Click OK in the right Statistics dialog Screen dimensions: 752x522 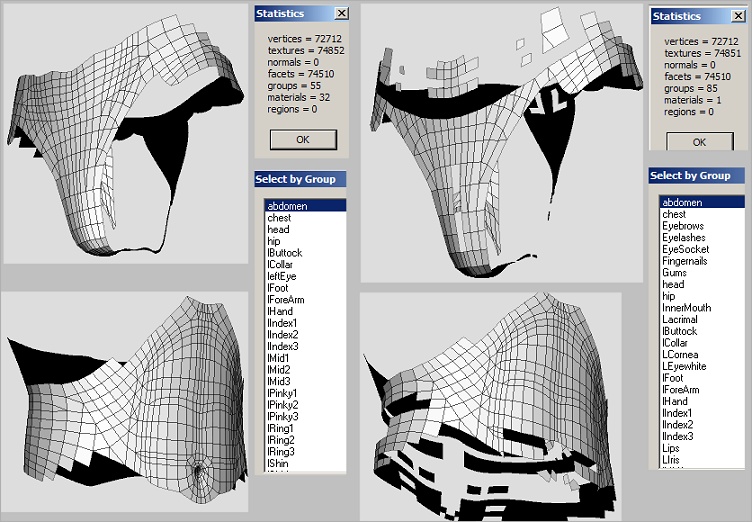(700, 142)
